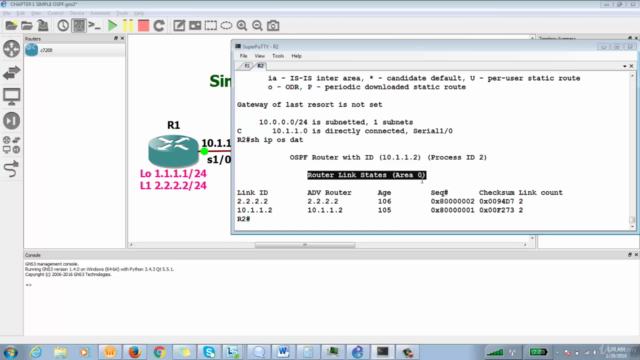
Task: Open GNS3 Control menu
Action: point(56,13)
